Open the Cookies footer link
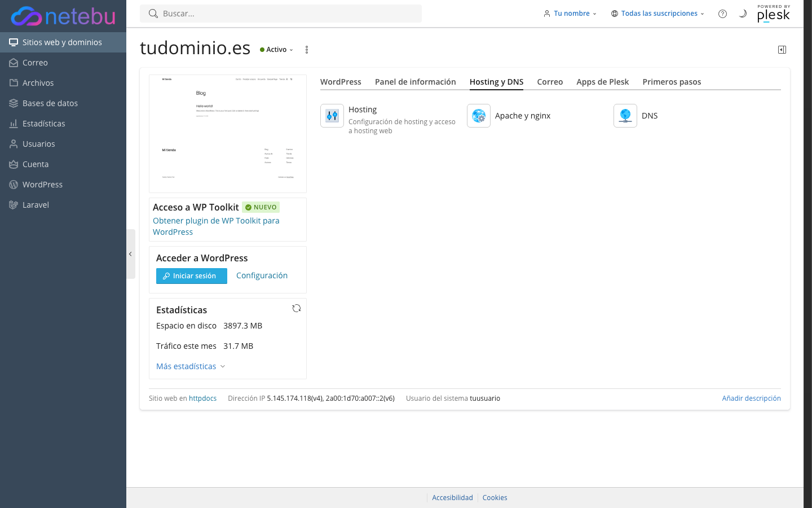 click(x=495, y=498)
